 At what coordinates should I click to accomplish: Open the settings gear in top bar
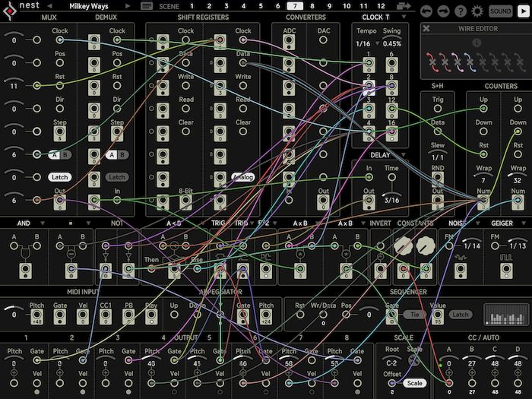coord(477,11)
